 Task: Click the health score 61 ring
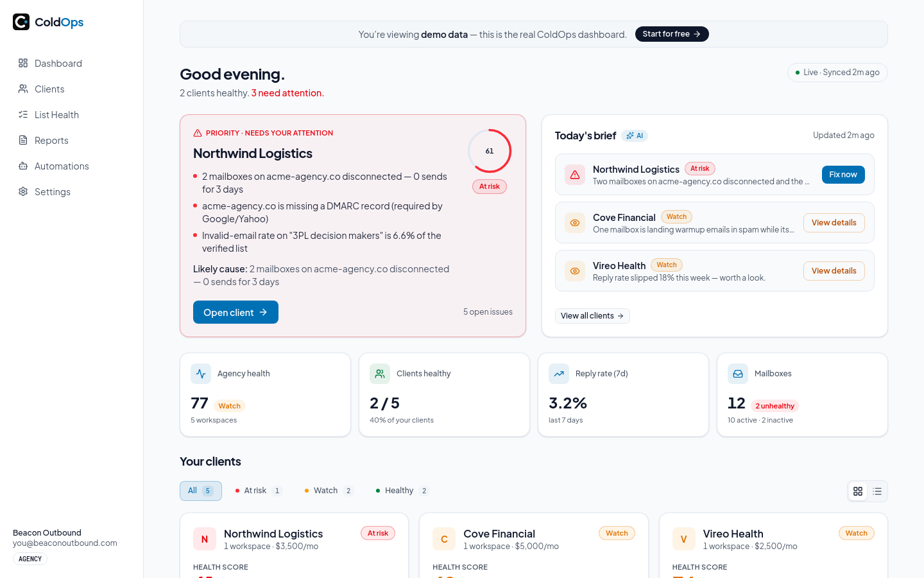490,151
